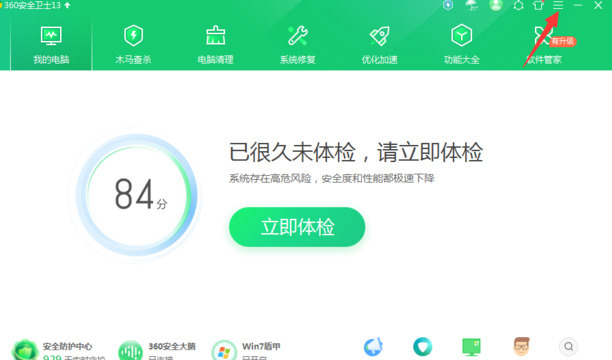Click the 84 分 score circle

(137, 194)
